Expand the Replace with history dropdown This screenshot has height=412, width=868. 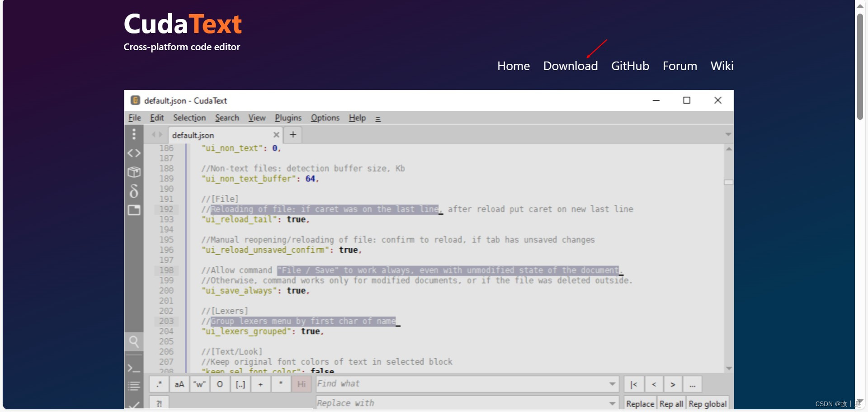(x=612, y=403)
